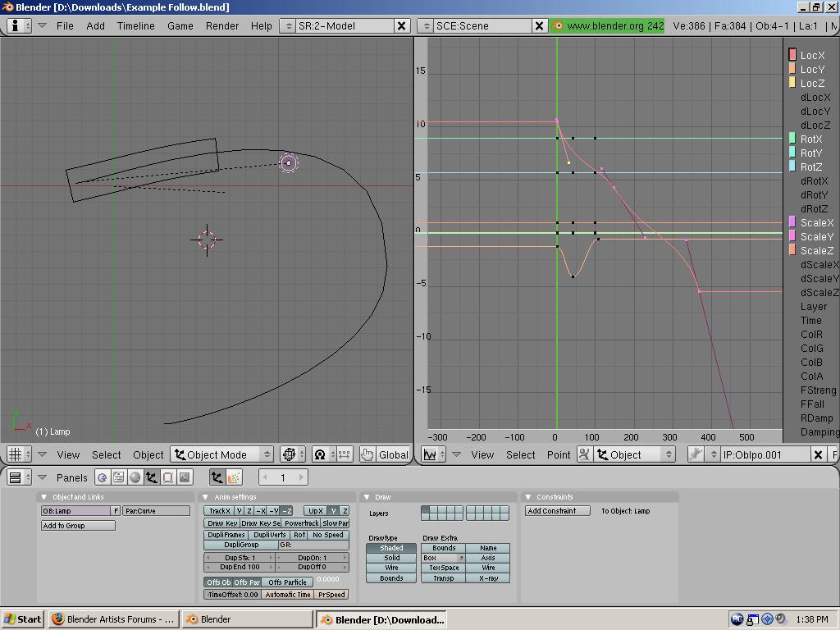Toggle the Axis draw extra option
840x630 pixels.
click(x=488, y=558)
